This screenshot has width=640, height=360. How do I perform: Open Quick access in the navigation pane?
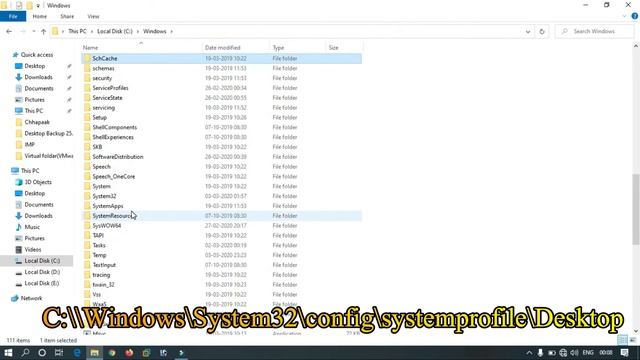click(x=36, y=55)
